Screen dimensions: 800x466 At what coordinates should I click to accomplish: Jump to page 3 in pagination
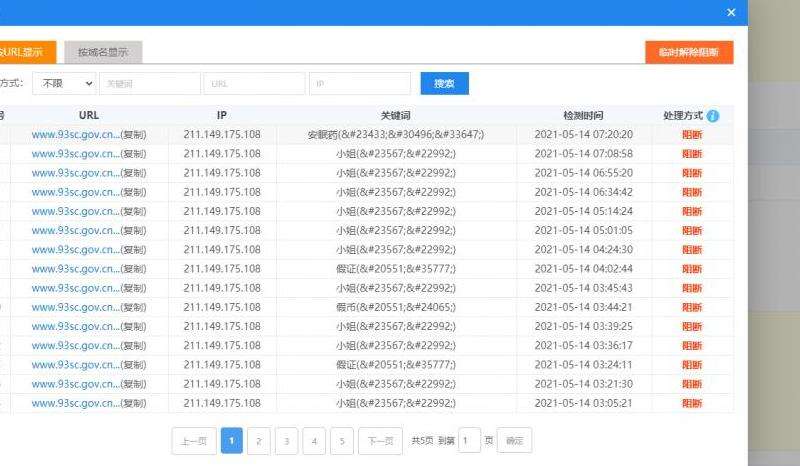[286, 440]
